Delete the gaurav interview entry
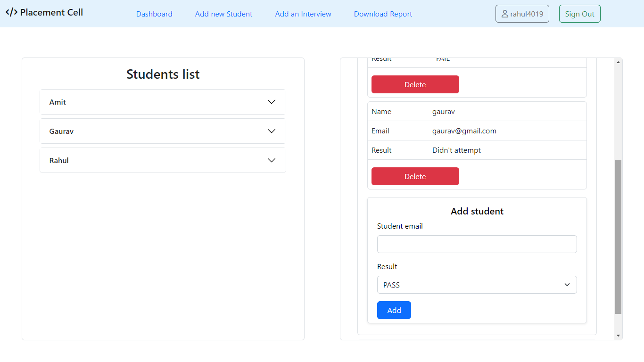The height and width of the screenshot is (362, 644). click(x=415, y=176)
